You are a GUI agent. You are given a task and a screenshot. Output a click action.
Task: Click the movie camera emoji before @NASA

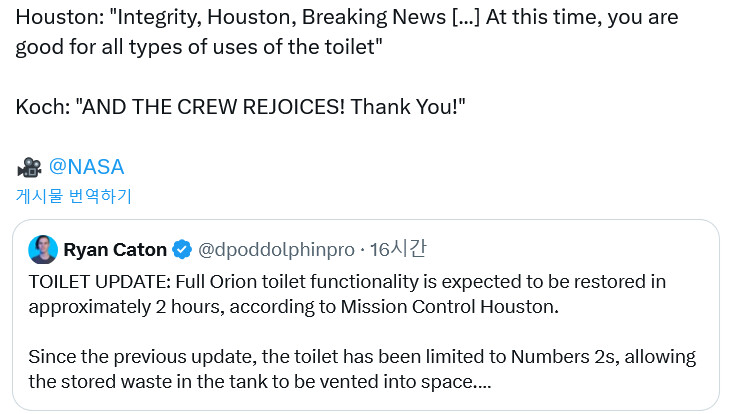[x=29, y=167]
